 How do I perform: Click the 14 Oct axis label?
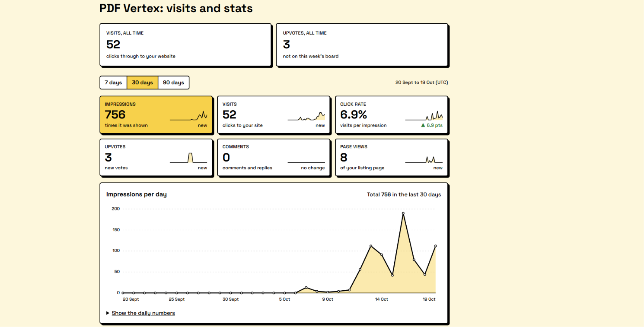(x=382, y=299)
